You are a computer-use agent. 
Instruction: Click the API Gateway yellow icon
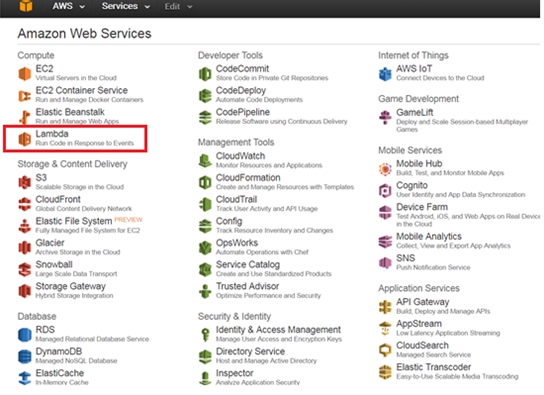pyautogui.click(x=385, y=307)
